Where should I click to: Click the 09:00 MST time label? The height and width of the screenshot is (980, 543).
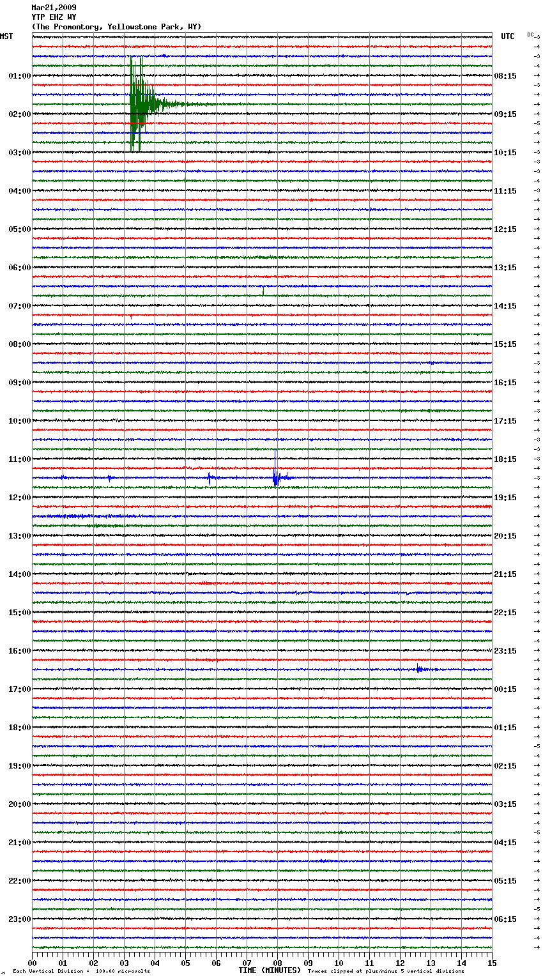point(20,383)
